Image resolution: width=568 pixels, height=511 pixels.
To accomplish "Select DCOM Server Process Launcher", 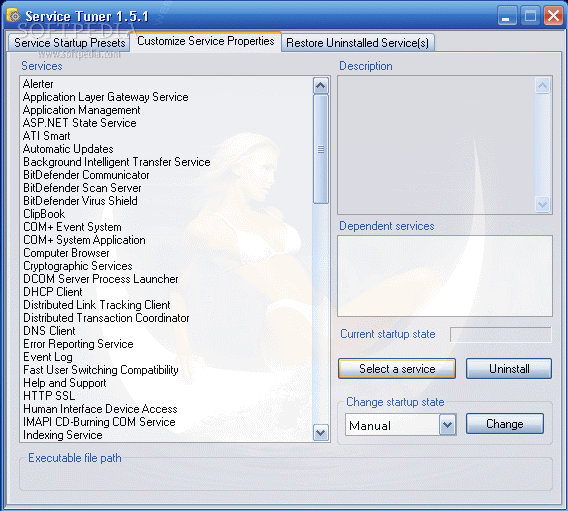I will (101, 279).
